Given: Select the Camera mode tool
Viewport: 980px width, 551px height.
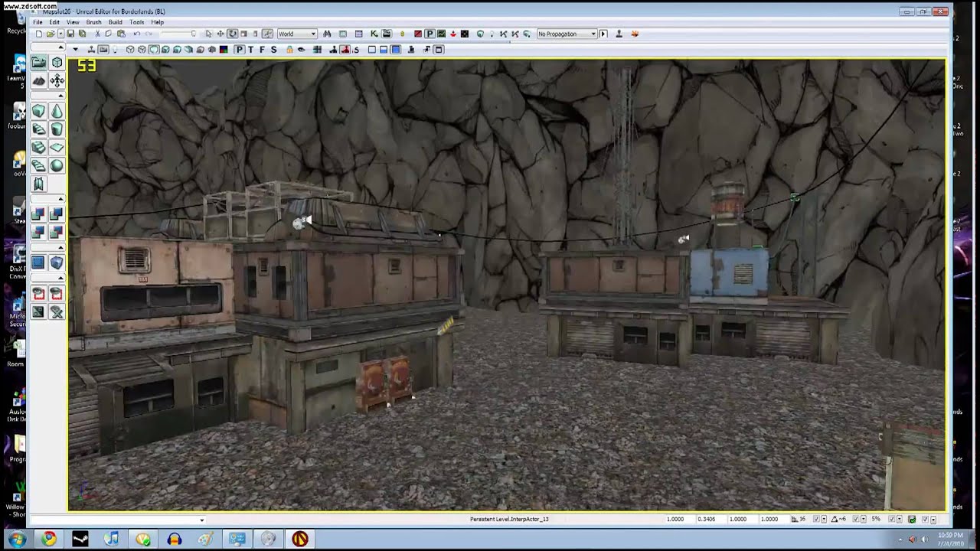Looking at the screenshot, I should (38, 63).
